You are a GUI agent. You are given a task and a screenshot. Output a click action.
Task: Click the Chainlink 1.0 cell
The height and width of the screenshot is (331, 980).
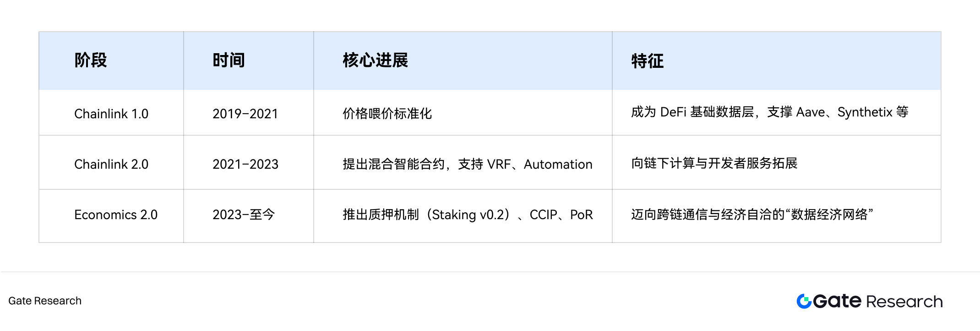tap(111, 114)
